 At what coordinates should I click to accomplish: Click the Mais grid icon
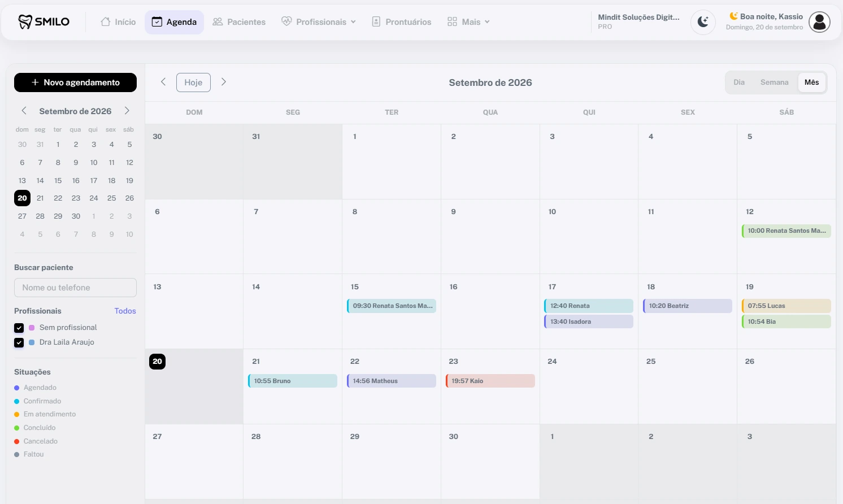[452, 21]
